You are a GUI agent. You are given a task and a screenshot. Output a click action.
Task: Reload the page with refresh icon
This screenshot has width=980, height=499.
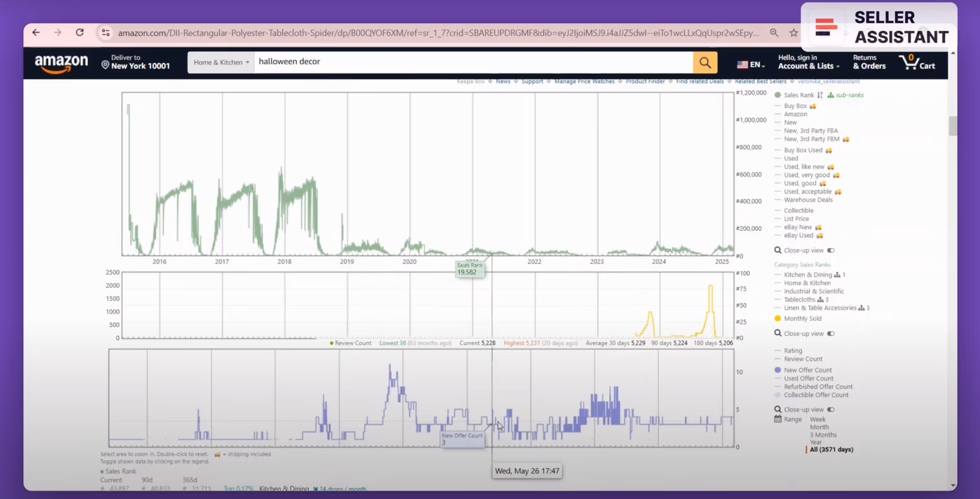tap(79, 33)
